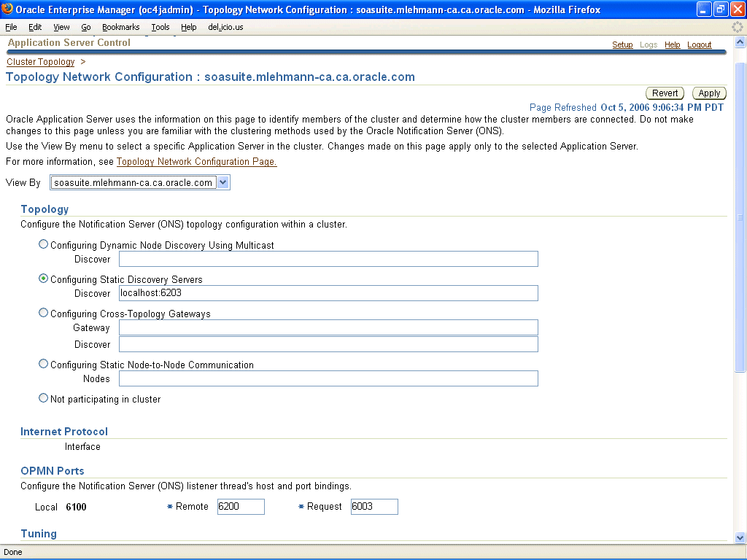The image size is (747, 560).
Task: Click the View By label
Action: tap(23, 182)
